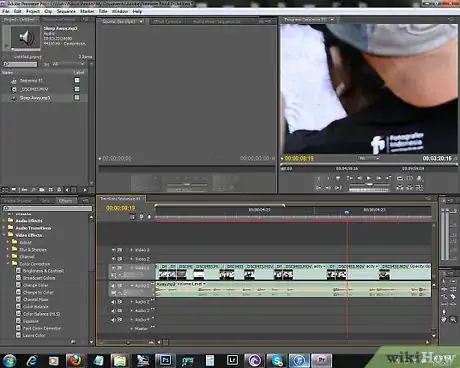The width and height of the screenshot is (460, 368).
Task: Open the Help menu
Action: [x=137, y=11]
